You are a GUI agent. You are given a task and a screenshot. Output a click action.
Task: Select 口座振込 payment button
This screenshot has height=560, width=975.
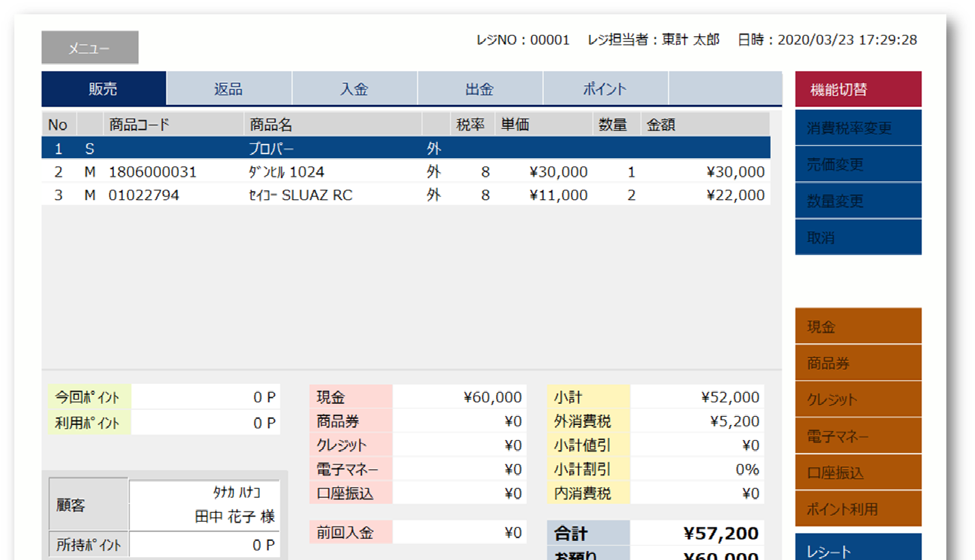pos(858,472)
